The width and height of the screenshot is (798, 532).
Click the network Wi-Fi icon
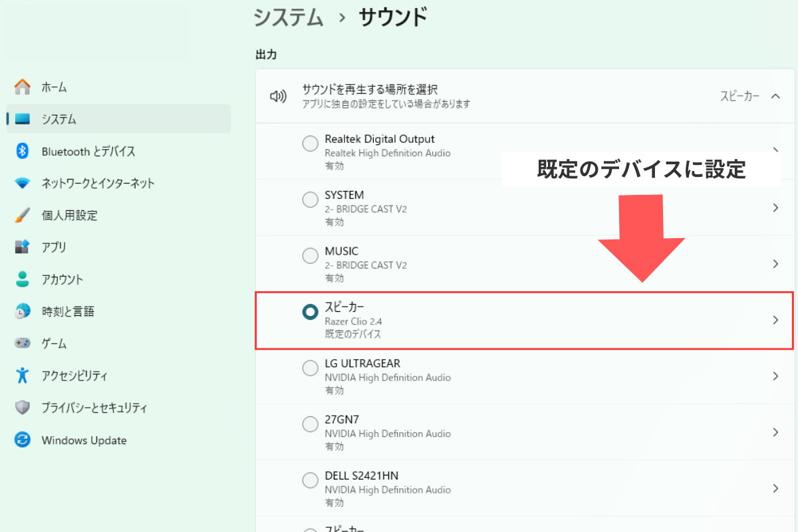tap(23, 184)
